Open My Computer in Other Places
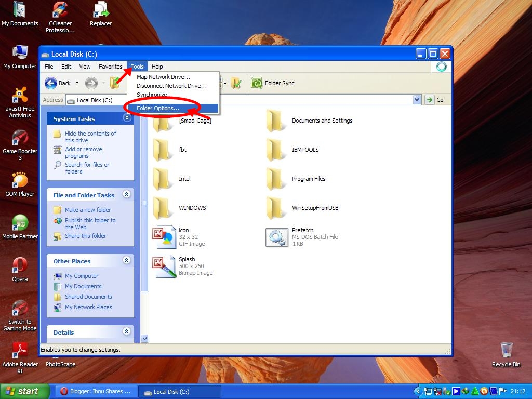Screen dimensions: 532x399 point(82,276)
